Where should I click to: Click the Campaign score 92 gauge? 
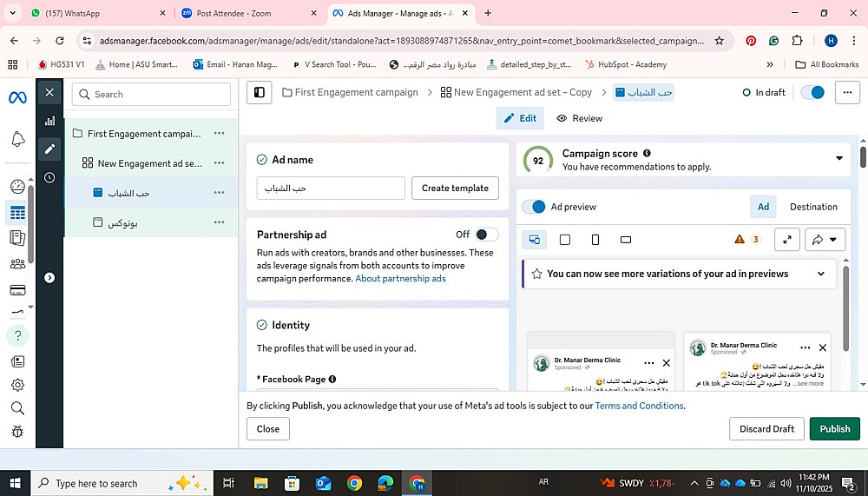coord(538,161)
